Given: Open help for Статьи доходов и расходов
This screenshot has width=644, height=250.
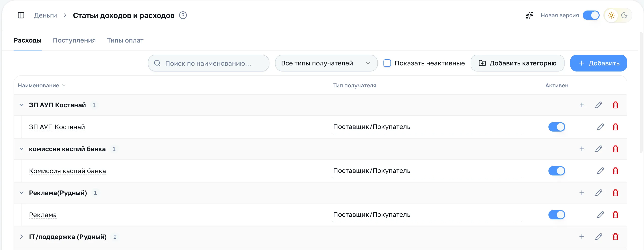Looking at the screenshot, I should pyautogui.click(x=183, y=15).
